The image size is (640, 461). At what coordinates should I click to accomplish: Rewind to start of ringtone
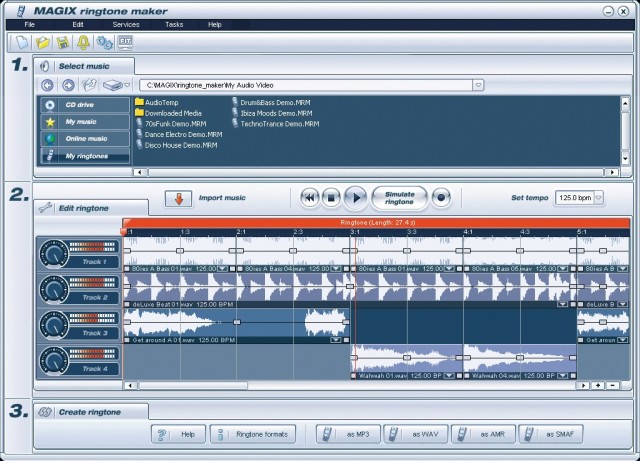310,198
